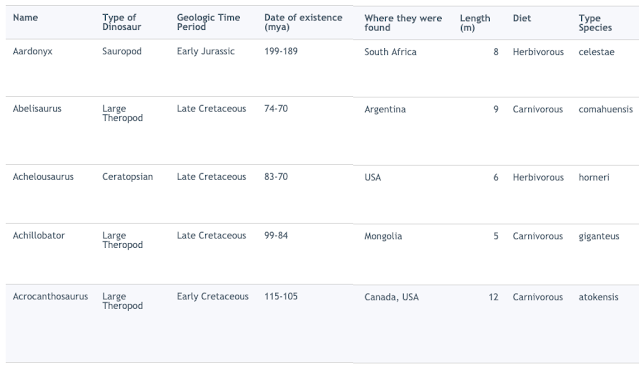This screenshot has height=367, width=639.
Task: Click the Diet column header
Action: coord(522,18)
